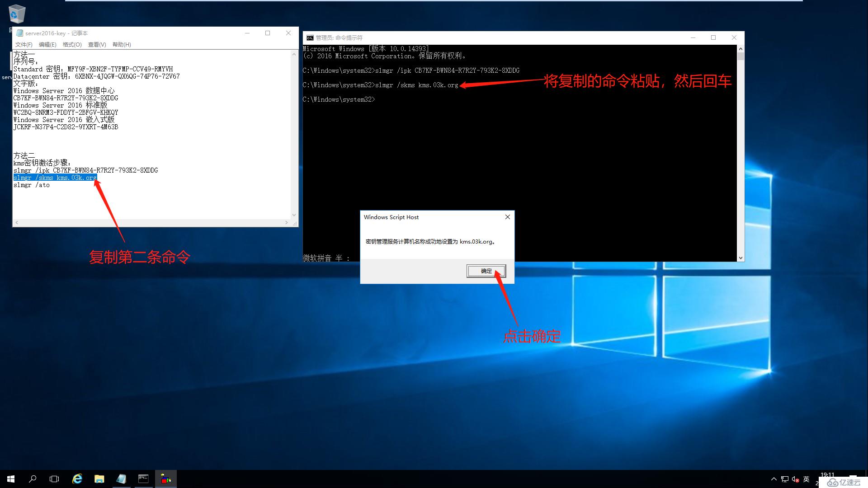The height and width of the screenshot is (488, 868).
Task: Open the 格式(O) menu in Notepad
Action: (72, 44)
